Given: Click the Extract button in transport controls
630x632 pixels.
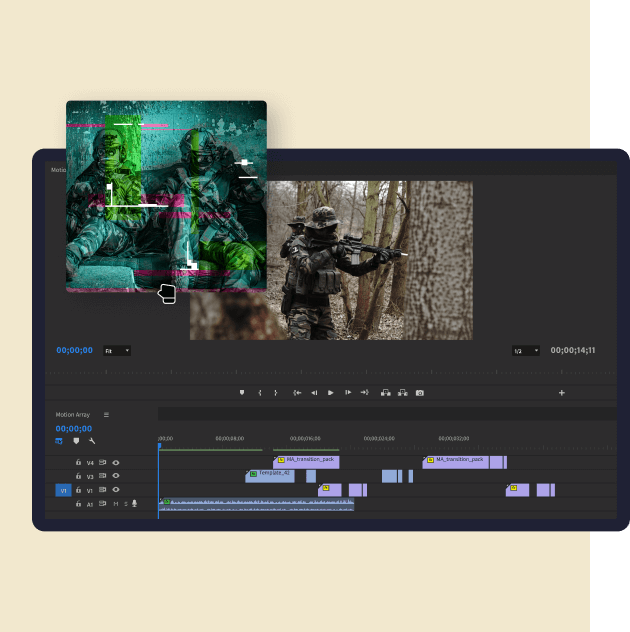Looking at the screenshot, I should tap(403, 393).
